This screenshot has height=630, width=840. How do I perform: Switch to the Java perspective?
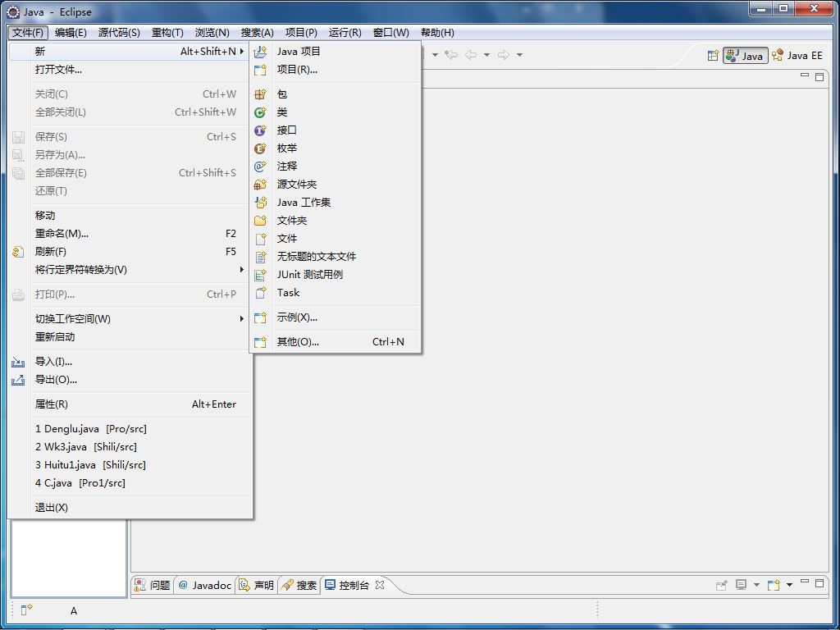pos(745,55)
